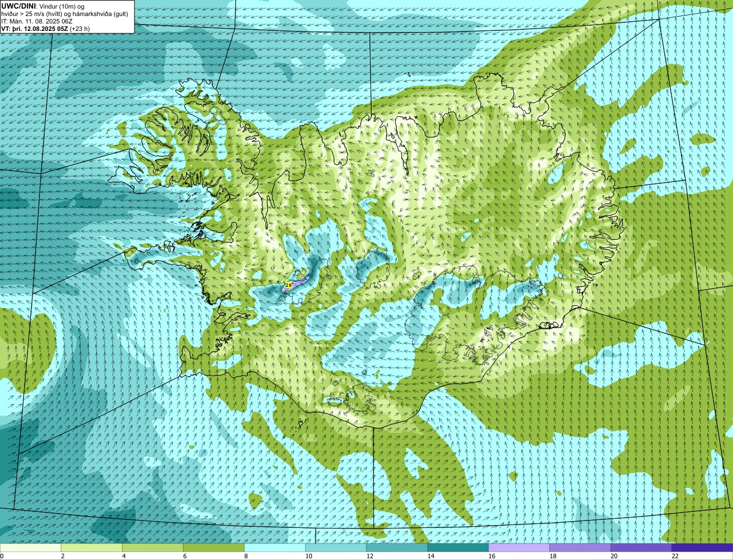
Task: Click the 4–6 m/s green legend swatch
Action: [152, 548]
